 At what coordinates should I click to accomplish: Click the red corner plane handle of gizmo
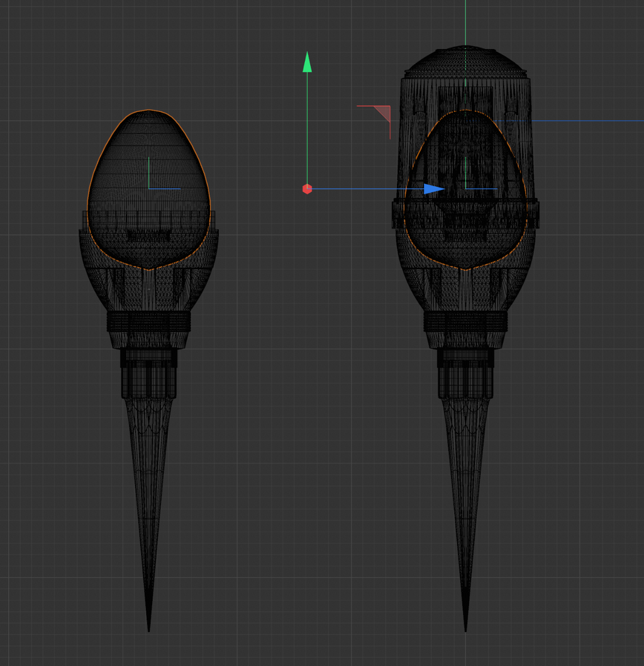tap(382, 114)
